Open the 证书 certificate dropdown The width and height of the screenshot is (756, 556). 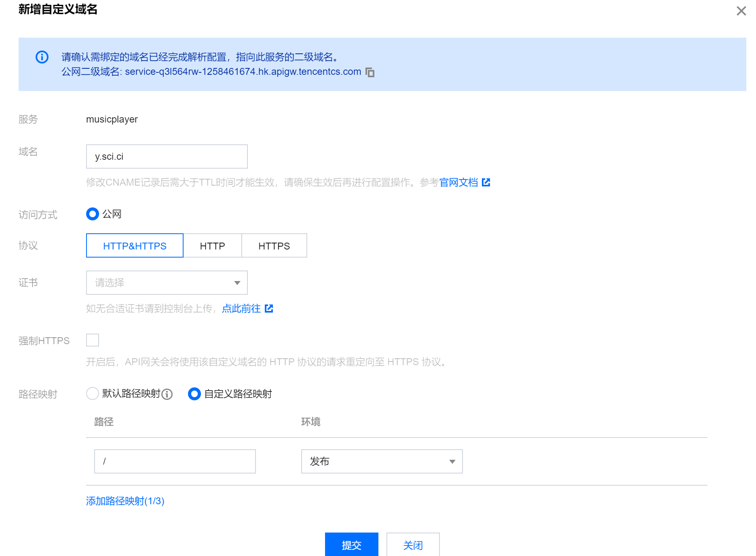[167, 283]
